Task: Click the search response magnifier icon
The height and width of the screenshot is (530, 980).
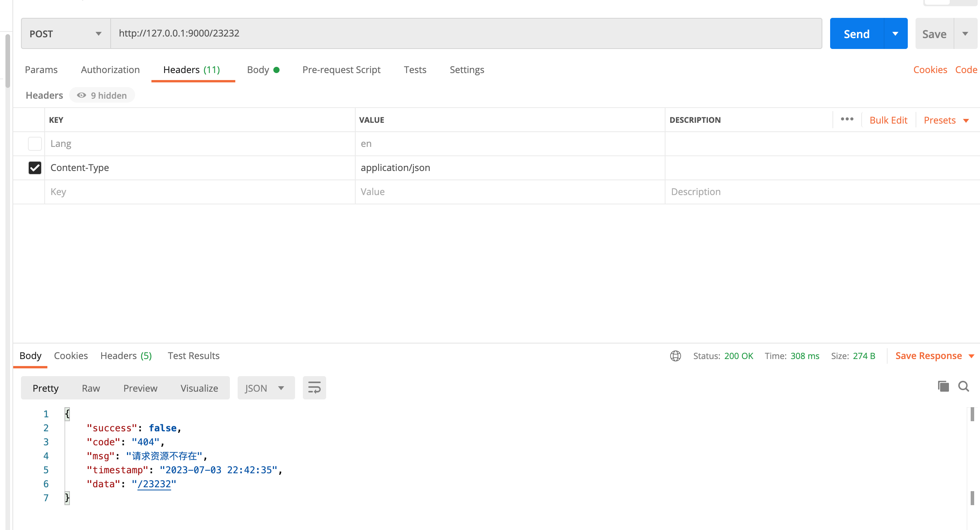Action: 963,386
